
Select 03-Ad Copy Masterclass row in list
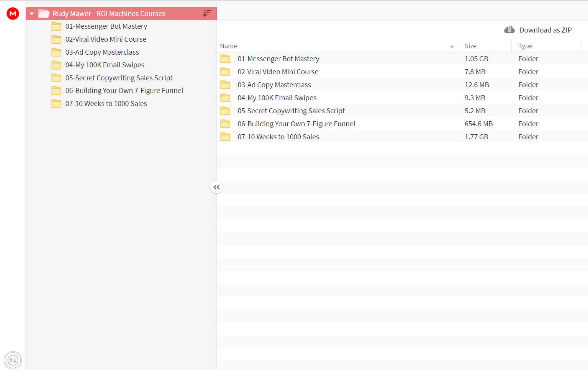pos(402,85)
